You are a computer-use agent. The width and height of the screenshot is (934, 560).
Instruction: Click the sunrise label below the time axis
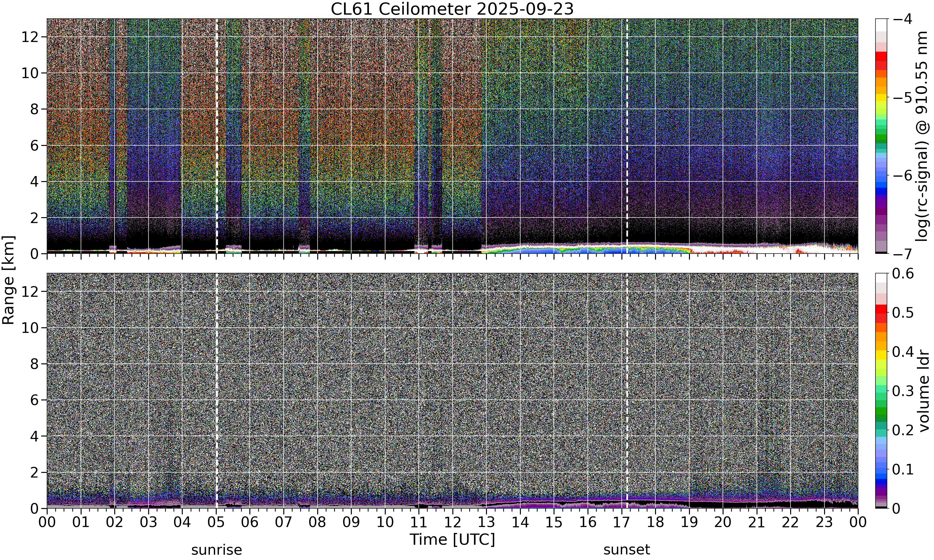pyautogui.click(x=217, y=550)
